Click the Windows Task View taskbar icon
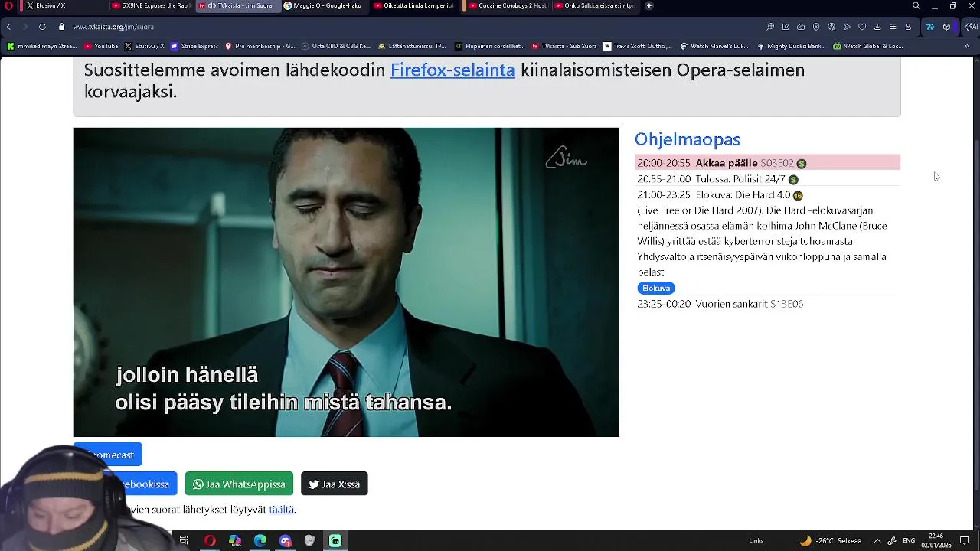 click(x=184, y=540)
